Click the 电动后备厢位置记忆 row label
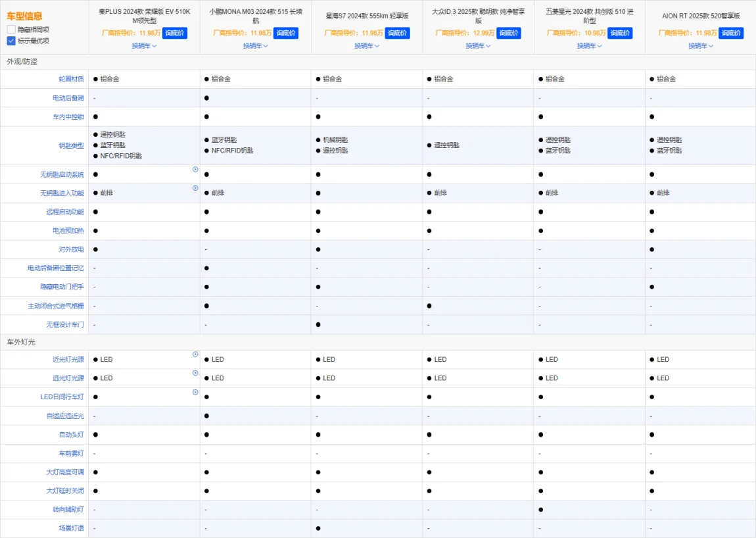Screen dimensions: 756x538 (x=56, y=268)
